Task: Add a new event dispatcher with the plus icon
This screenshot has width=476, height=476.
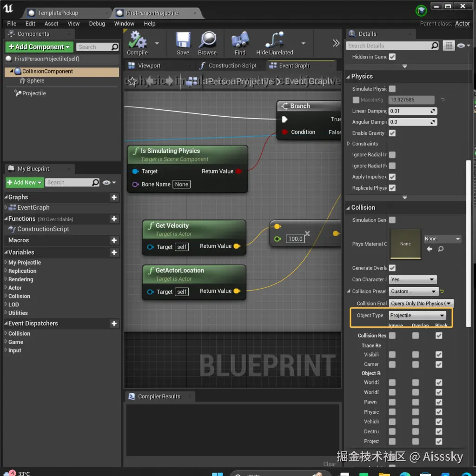Action: tap(114, 324)
